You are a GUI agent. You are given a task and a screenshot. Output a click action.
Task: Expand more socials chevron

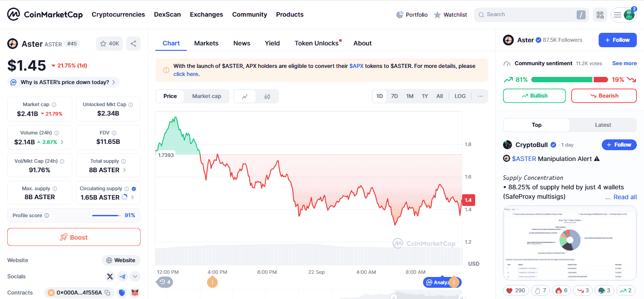click(x=135, y=277)
